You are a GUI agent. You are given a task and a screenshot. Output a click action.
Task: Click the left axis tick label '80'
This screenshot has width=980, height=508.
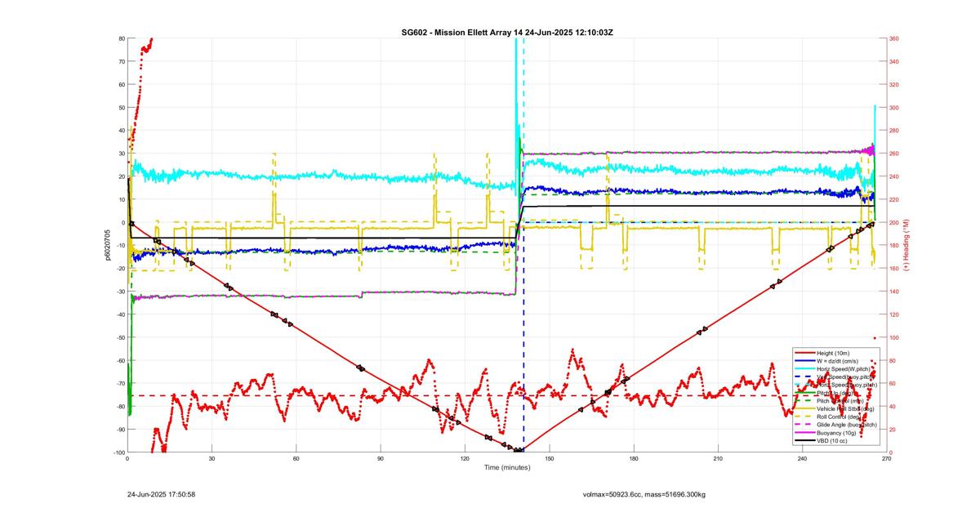pos(122,38)
